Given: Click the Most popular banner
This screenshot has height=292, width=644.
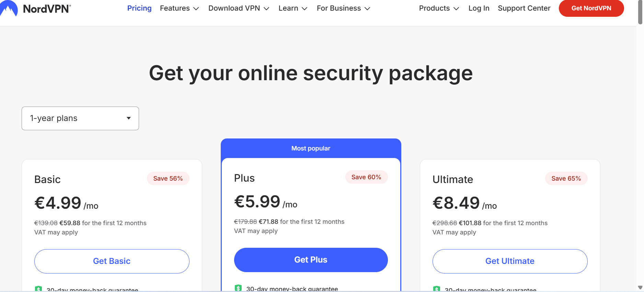Looking at the screenshot, I should 311,148.
